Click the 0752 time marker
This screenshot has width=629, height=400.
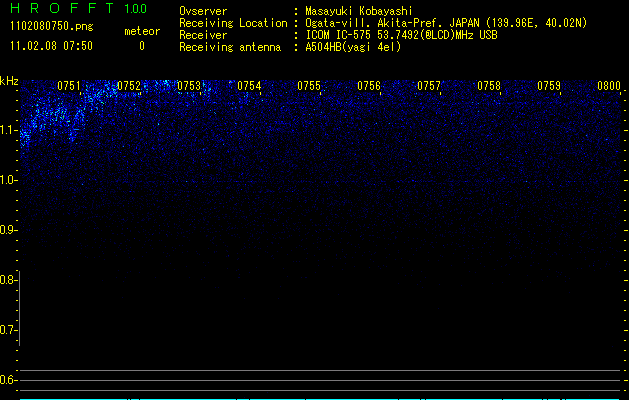129,86
